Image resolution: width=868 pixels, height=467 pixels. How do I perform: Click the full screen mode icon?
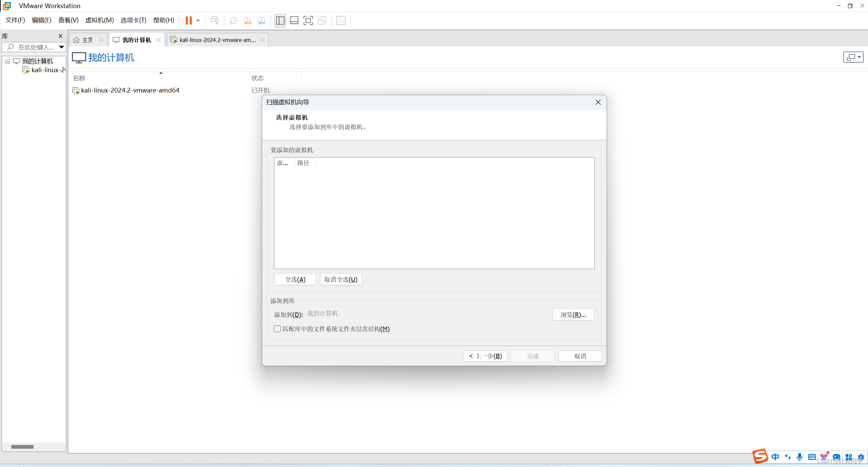pyautogui.click(x=308, y=20)
